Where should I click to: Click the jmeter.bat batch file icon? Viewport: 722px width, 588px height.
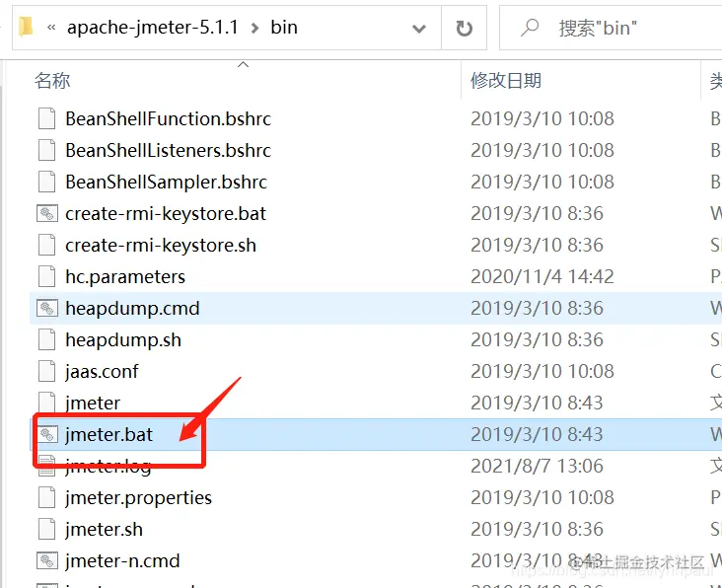click(x=47, y=434)
